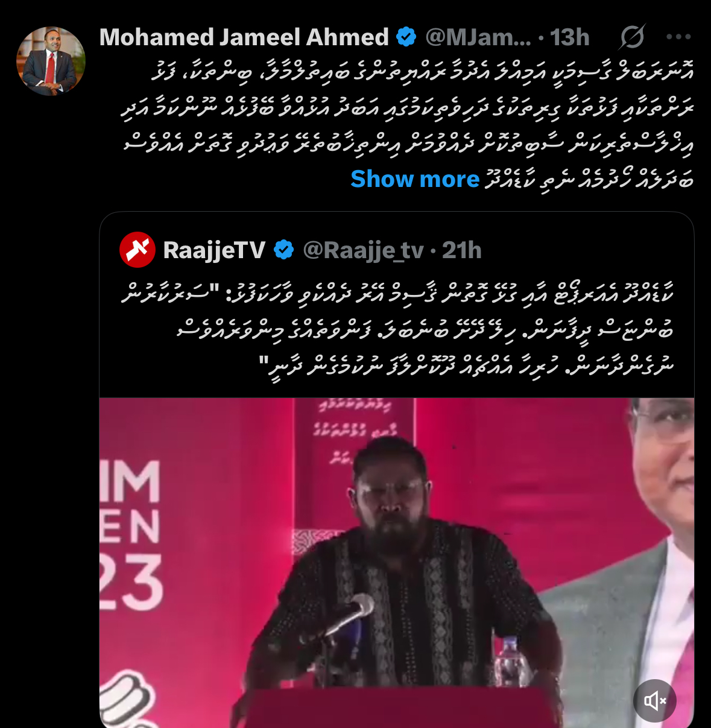Click RaajjeTV's blue verified badge

pos(284,250)
